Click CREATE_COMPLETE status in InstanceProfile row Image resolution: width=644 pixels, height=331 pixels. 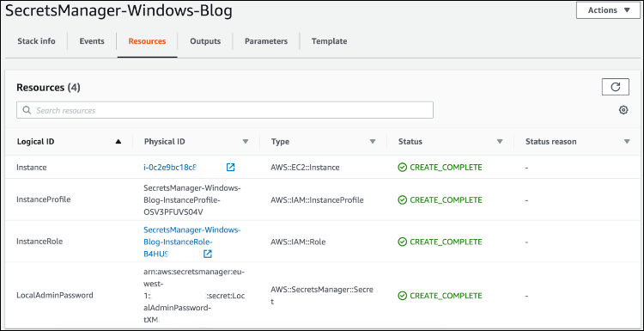[440, 199]
